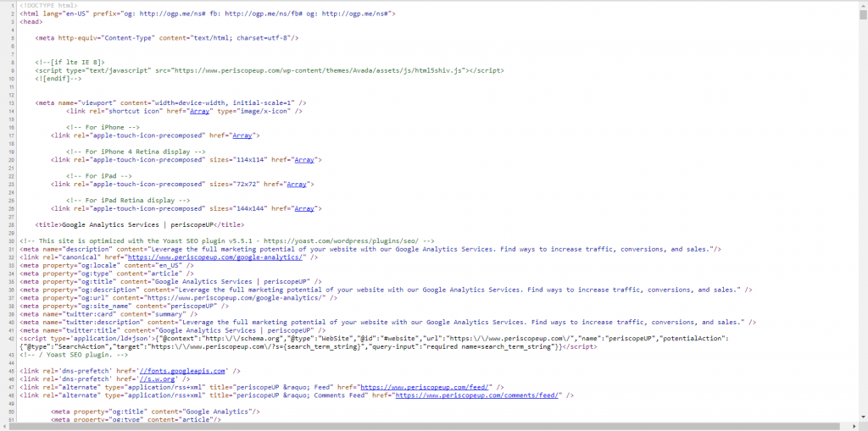Click the [if lte IE 8] comment

[x=70, y=63]
